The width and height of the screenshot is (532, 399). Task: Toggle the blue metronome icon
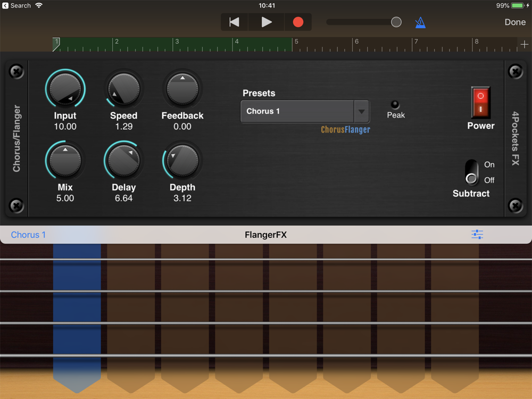[420, 22]
